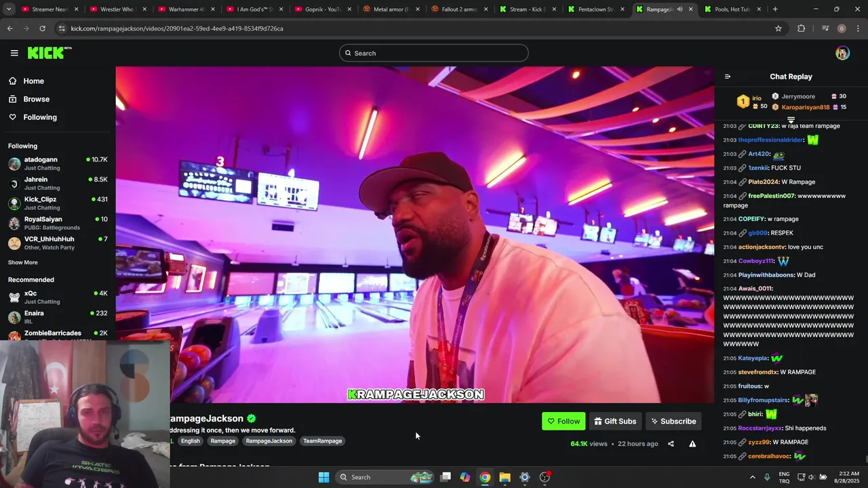Open File Explorer from the taskbar
The height and width of the screenshot is (488, 868).
point(505,477)
